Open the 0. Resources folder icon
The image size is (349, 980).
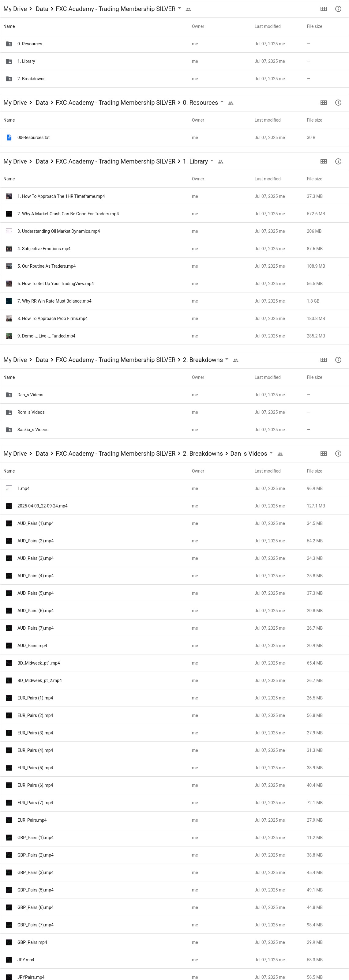point(9,44)
